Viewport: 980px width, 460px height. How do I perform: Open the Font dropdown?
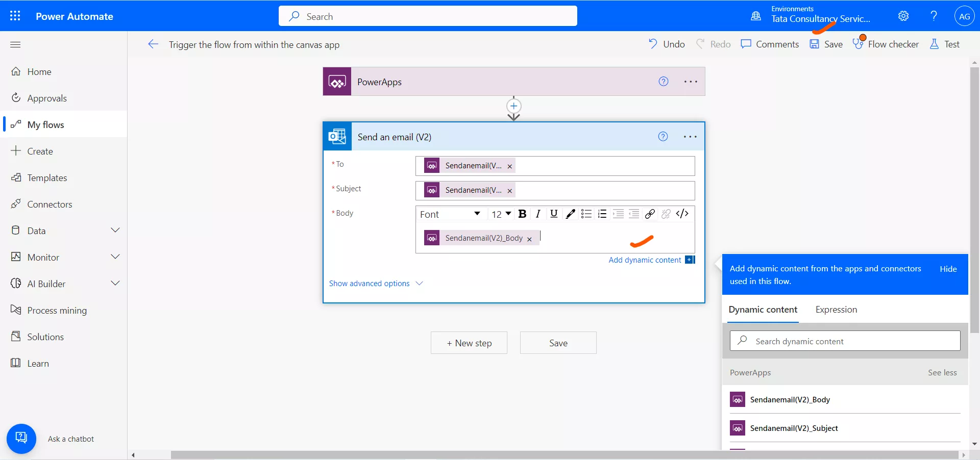click(451, 214)
